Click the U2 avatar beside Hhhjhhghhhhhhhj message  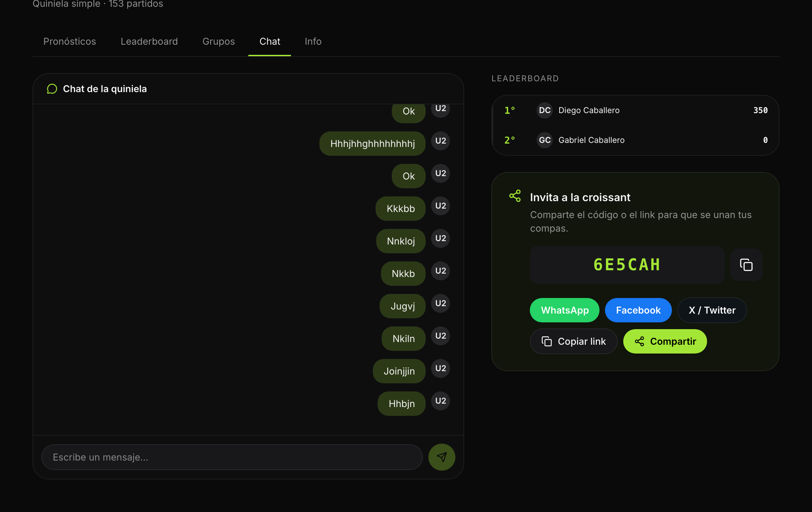pos(441,141)
